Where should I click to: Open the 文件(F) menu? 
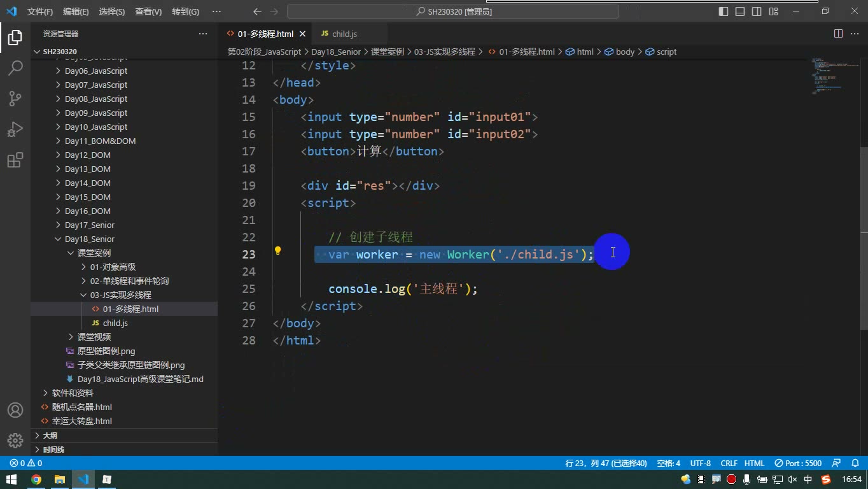[40, 11]
